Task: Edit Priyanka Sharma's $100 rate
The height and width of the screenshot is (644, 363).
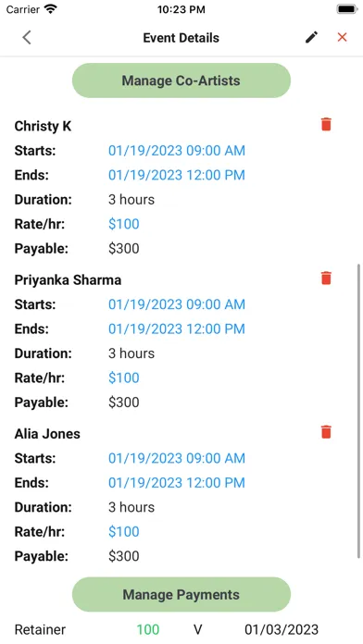Action: point(124,378)
